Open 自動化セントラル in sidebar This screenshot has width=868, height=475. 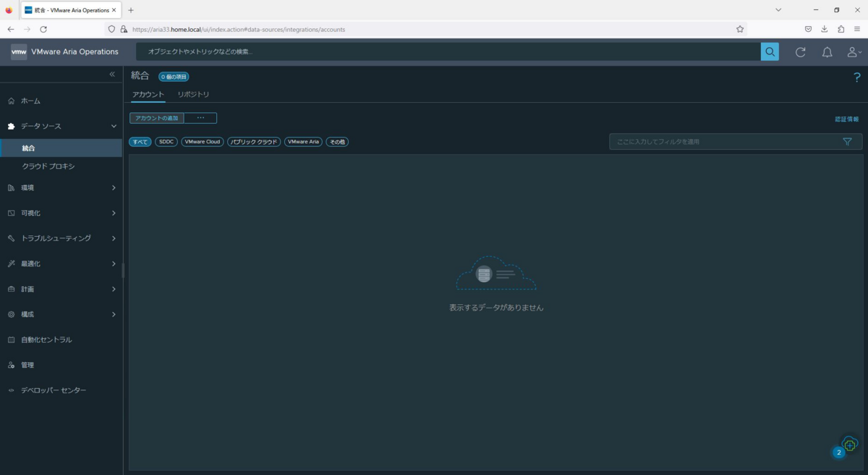[61, 340]
